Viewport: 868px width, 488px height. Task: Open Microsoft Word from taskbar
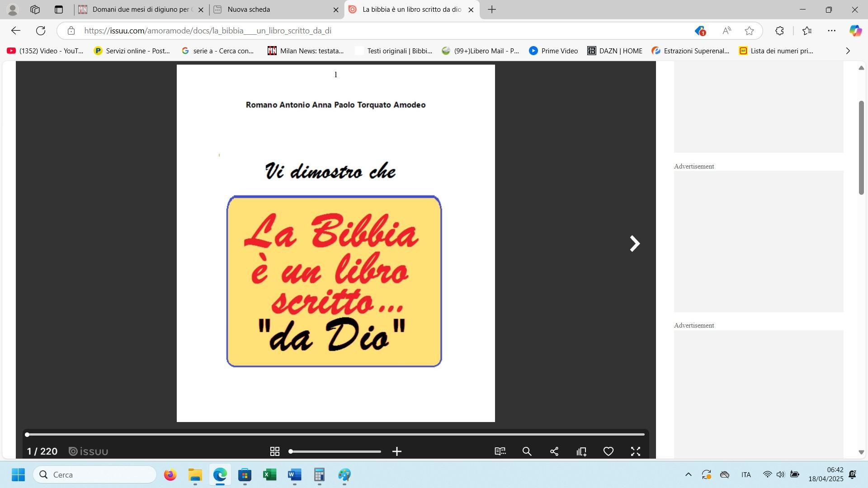294,475
